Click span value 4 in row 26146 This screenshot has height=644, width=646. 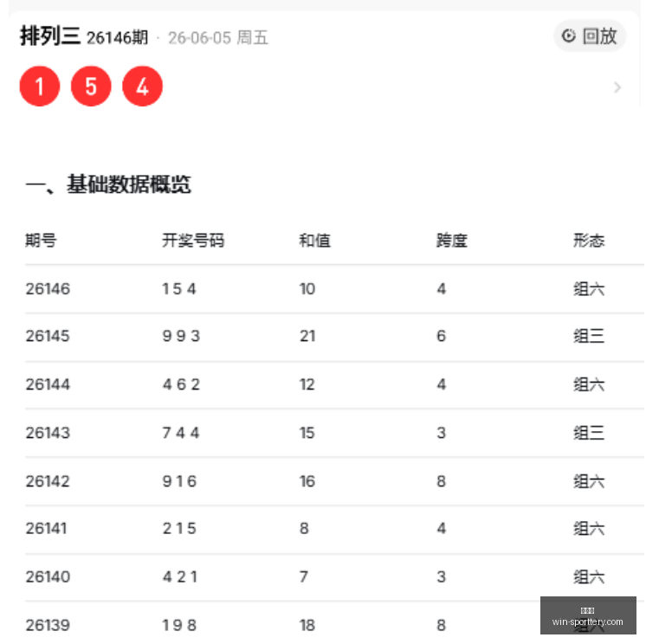[442, 289]
